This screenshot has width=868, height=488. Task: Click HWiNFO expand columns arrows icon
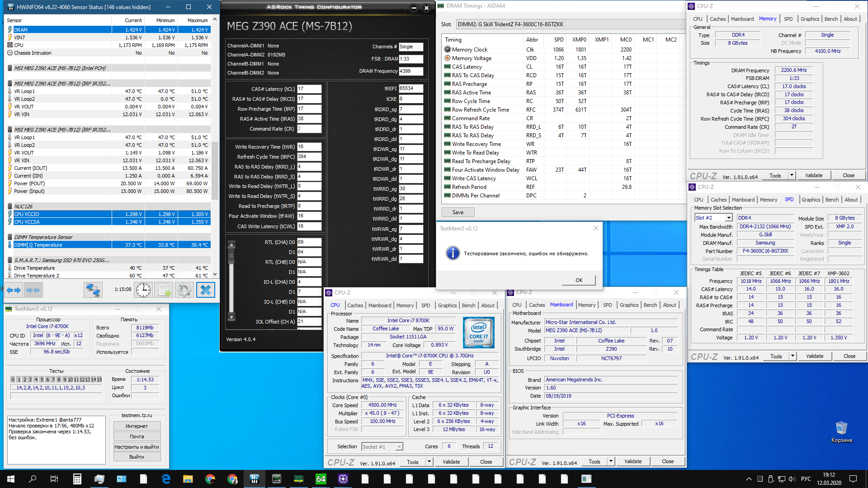(13, 290)
